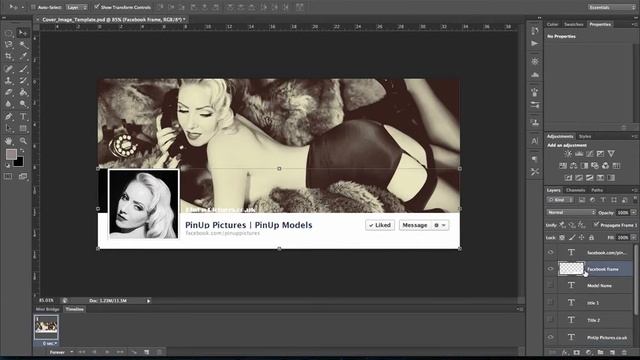Open the layer filter Kind dropdown
Viewport: 640px width, 360px height.
pyautogui.click(x=560, y=200)
